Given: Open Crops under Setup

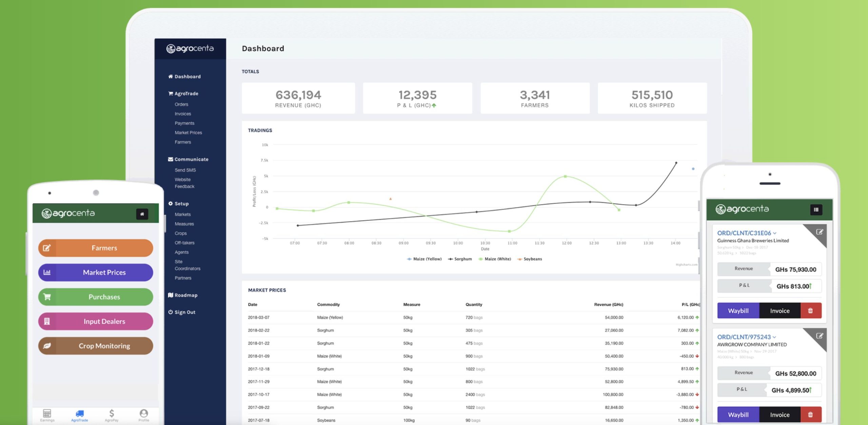Looking at the screenshot, I should [181, 234].
